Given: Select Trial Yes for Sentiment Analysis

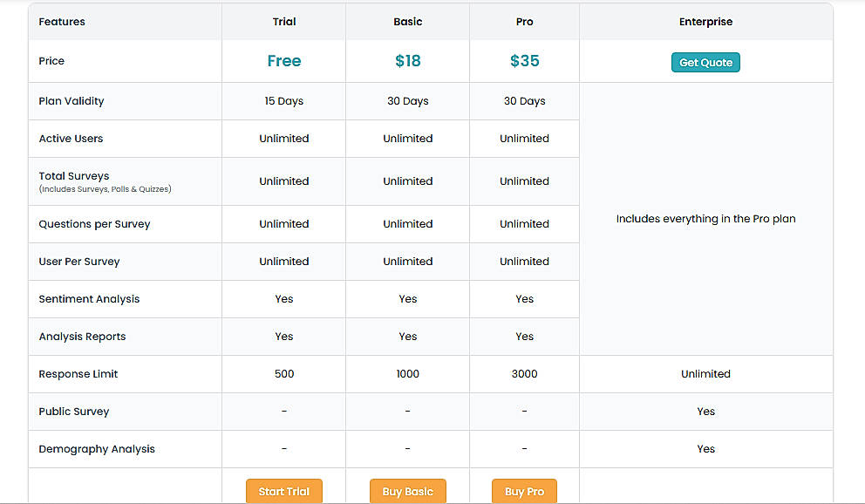Looking at the screenshot, I should point(284,299).
